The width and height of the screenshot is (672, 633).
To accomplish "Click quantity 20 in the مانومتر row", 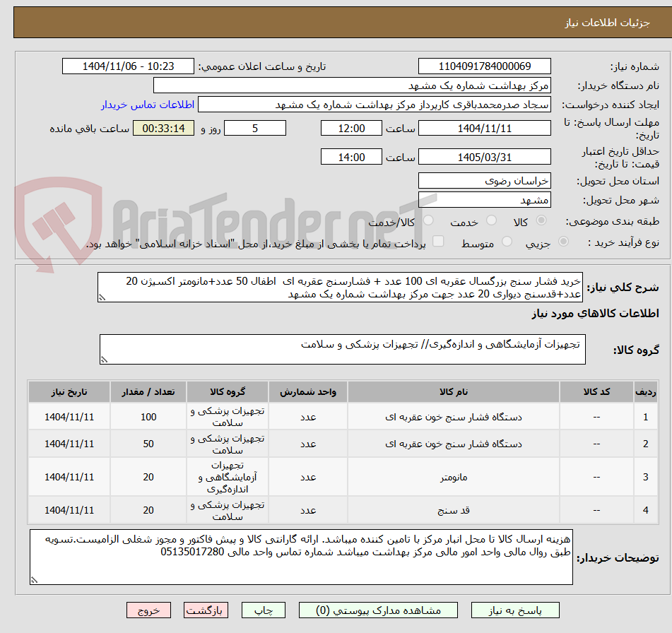I will click(x=148, y=477).
